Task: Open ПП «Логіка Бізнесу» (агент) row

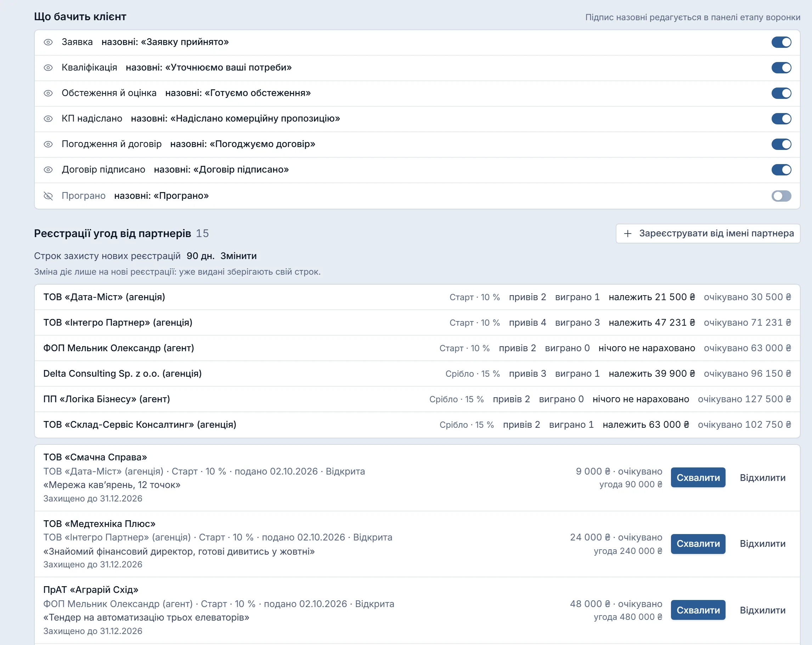Action: pyautogui.click(x=417, y=399)
